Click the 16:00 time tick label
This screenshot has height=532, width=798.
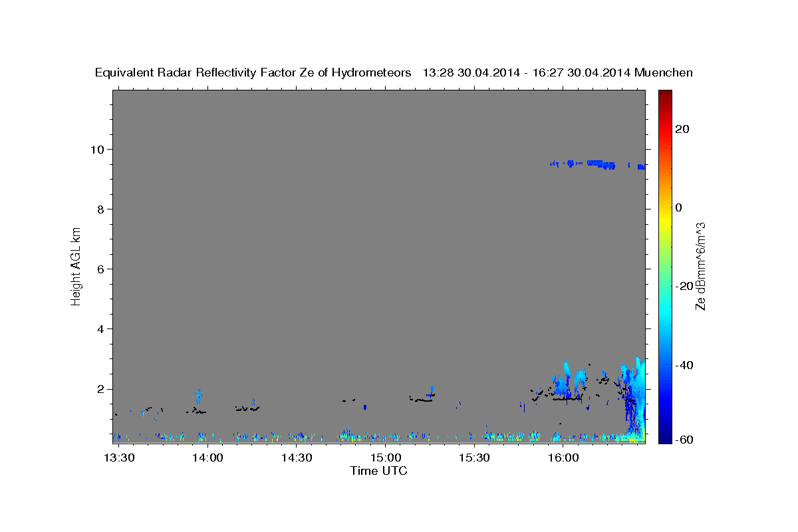click(563, 458)
